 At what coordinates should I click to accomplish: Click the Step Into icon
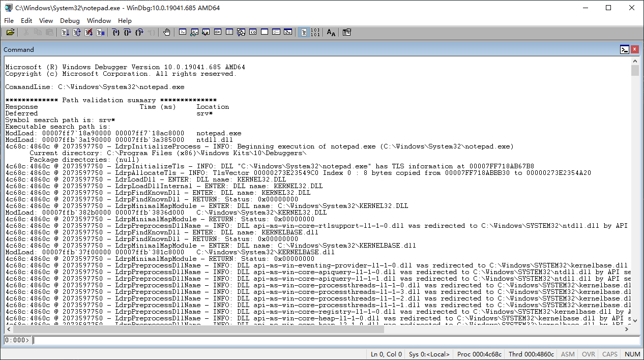tap(116, 32)
